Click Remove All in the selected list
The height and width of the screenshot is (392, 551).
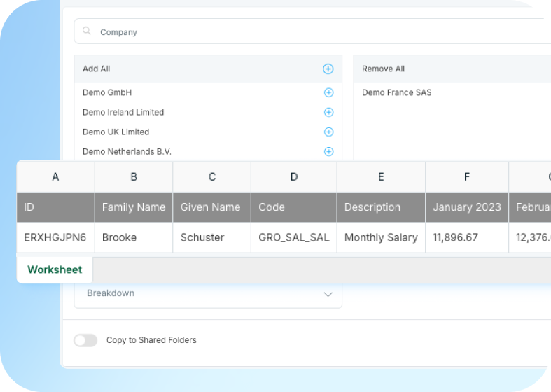pyautogui.click(x=384, y=69)
